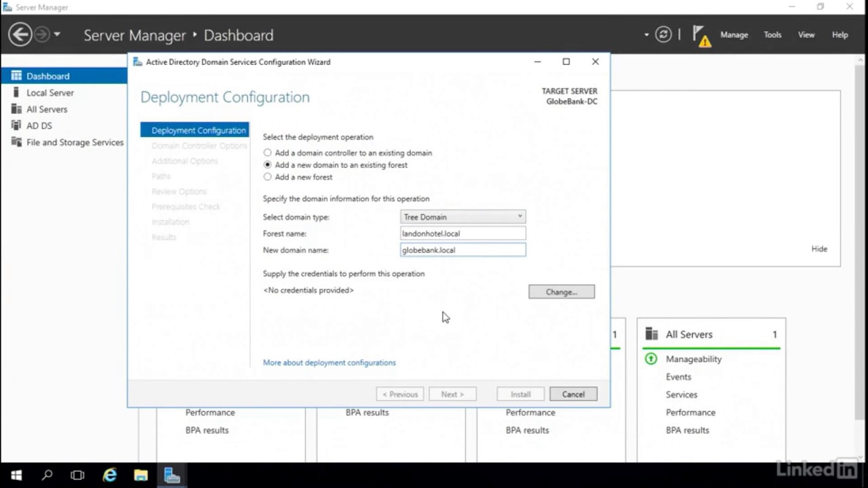Image resolution: width=868 pixels, height=488 pixels.
Task: Click the wizard title bar icon
Action: pos(138,62)
